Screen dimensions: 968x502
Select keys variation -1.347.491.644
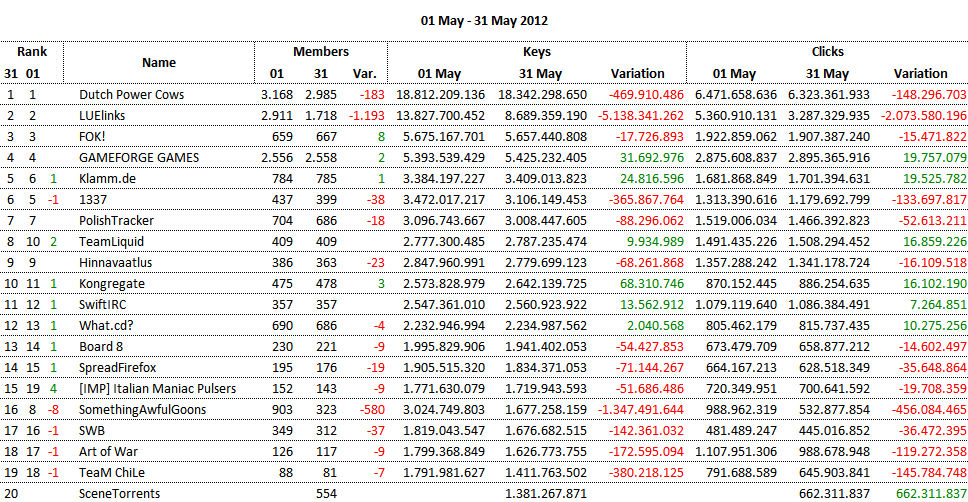point(641,409)
